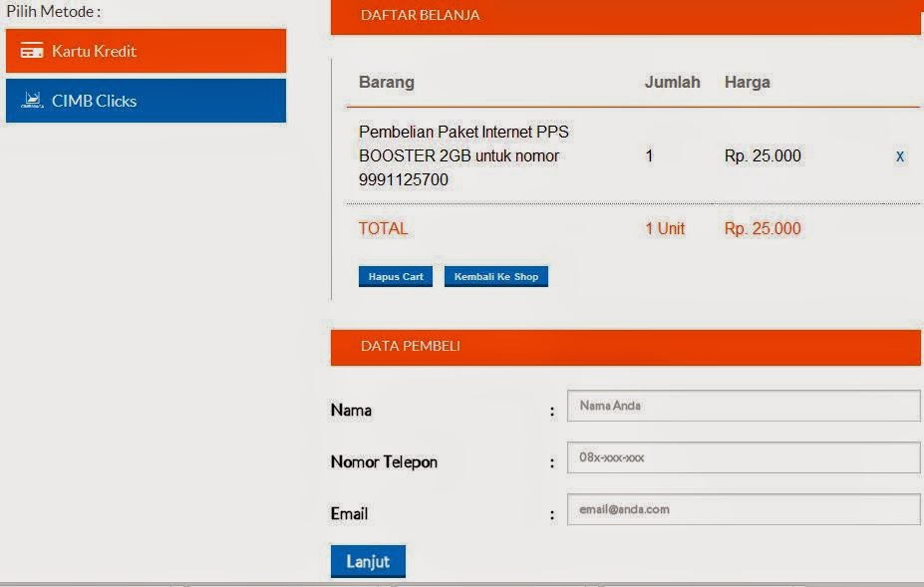Click the TOTAL row label

pyautogui.click(x=383, y=228)
